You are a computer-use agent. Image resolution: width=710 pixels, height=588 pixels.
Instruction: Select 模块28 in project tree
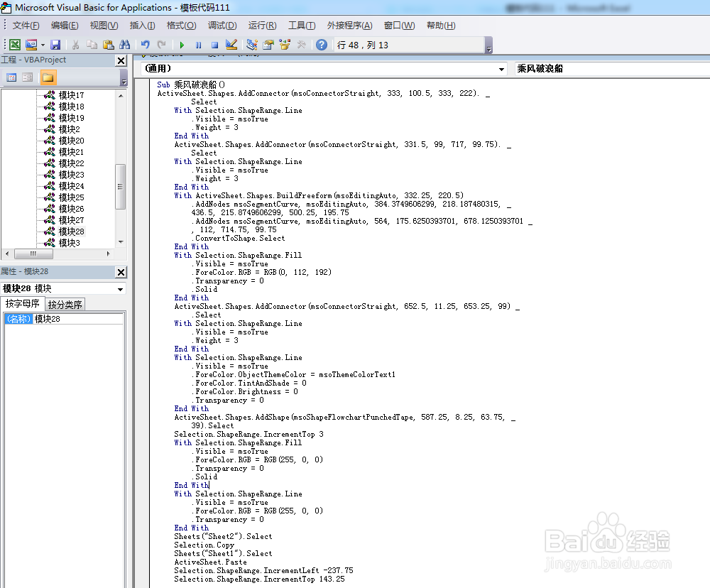(71, 231)
